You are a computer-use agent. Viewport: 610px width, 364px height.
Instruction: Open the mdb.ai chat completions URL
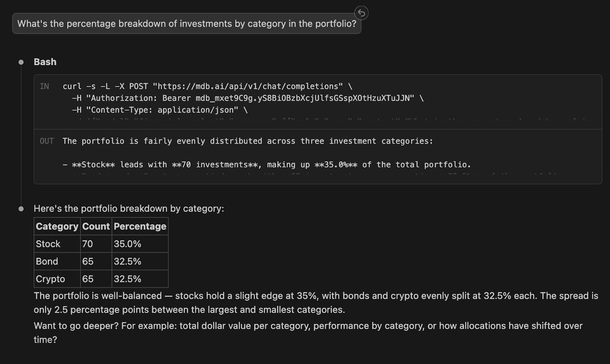tap(248, 87)
